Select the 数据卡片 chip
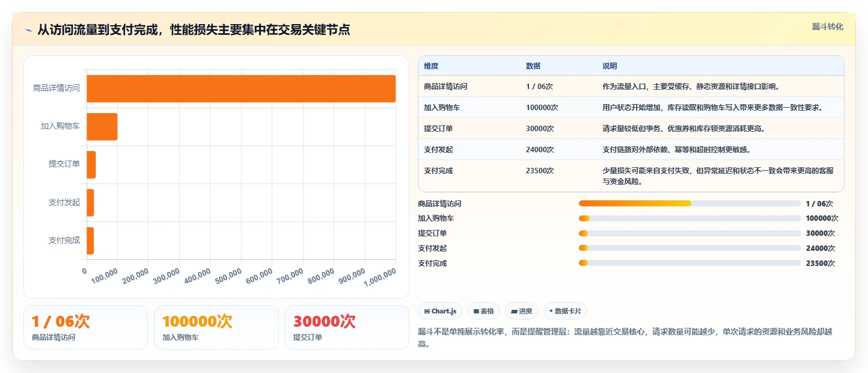The height and width of the screenshot is (373, 868). coord(565,311)
